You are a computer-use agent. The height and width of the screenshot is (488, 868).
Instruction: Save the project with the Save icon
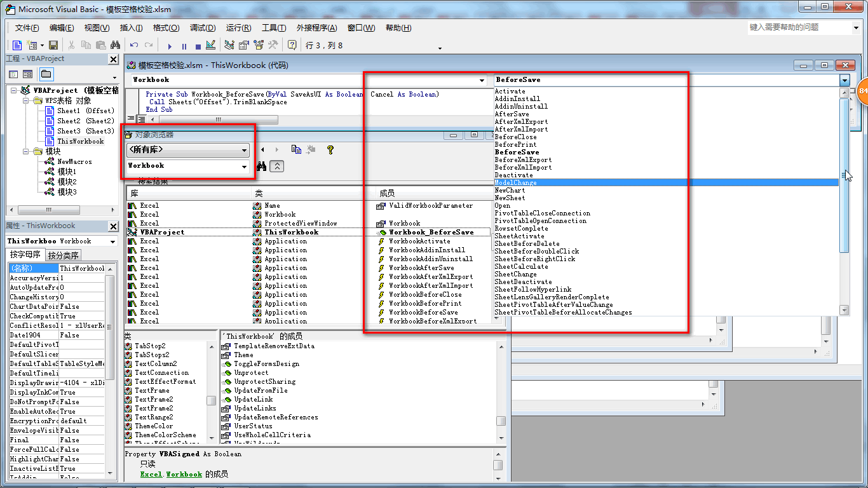(54, 44)
